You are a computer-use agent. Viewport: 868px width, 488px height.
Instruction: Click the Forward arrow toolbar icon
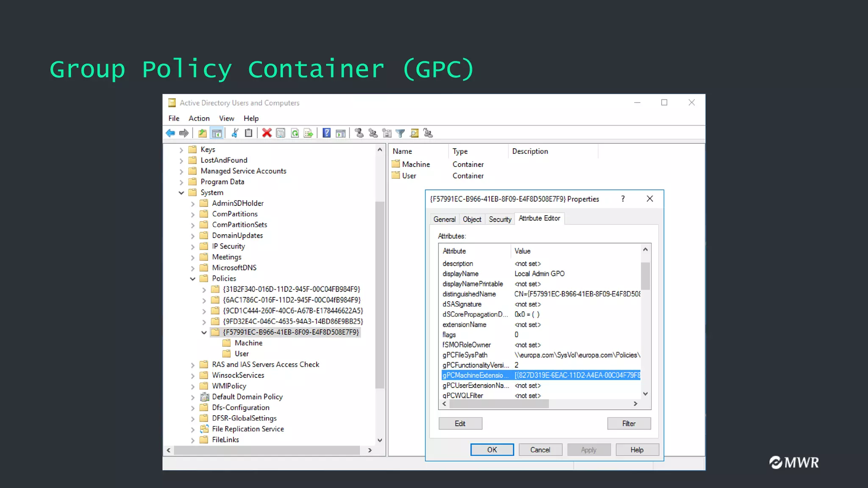click(x=184, y=133)
